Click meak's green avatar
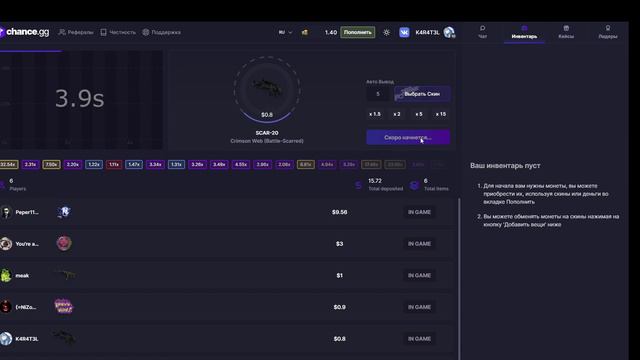640x360 pixels. tap(6, 276)
